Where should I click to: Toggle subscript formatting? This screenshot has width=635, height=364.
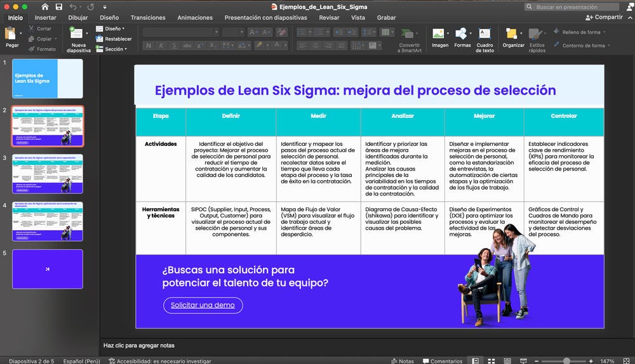point(212,46)
